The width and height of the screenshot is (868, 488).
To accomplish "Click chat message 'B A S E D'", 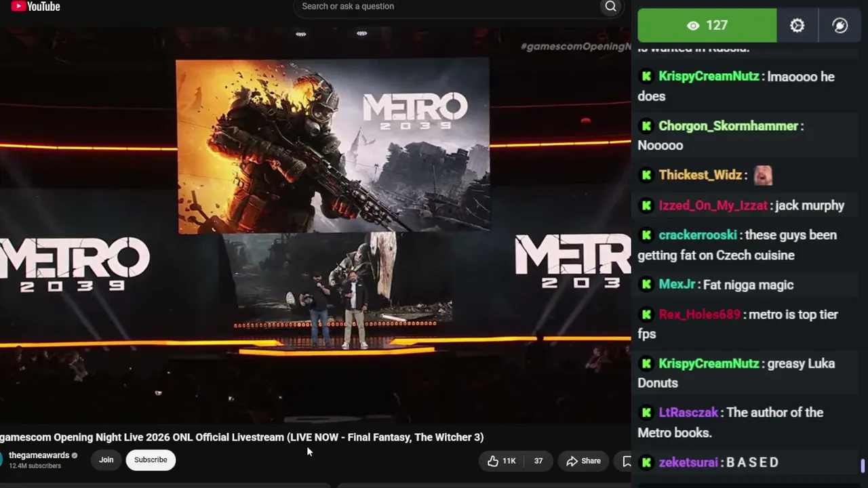I will (752, 462).
